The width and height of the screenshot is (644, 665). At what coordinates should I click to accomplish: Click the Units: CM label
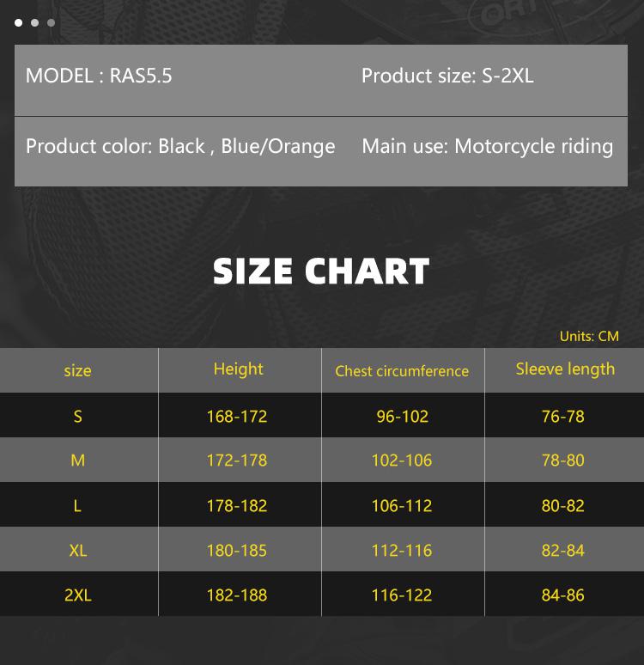pyautogui.click(x=589, y=336)
